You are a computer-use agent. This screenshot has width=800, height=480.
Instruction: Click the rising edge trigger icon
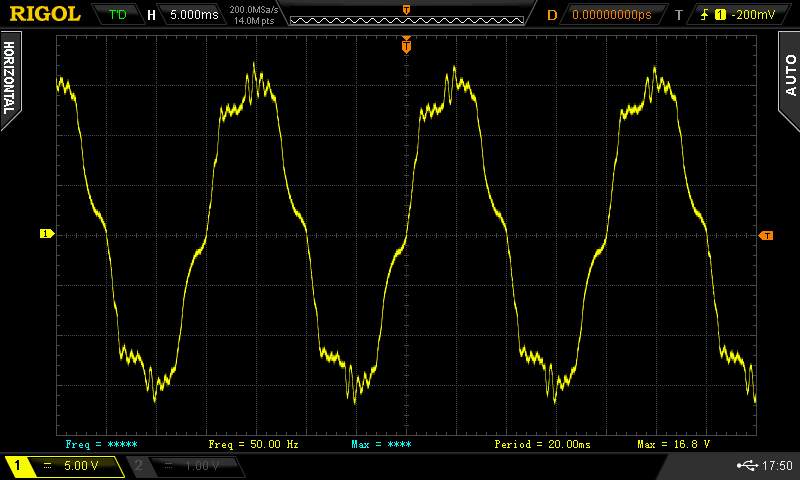pyautogui.click(x=705, y=15)
